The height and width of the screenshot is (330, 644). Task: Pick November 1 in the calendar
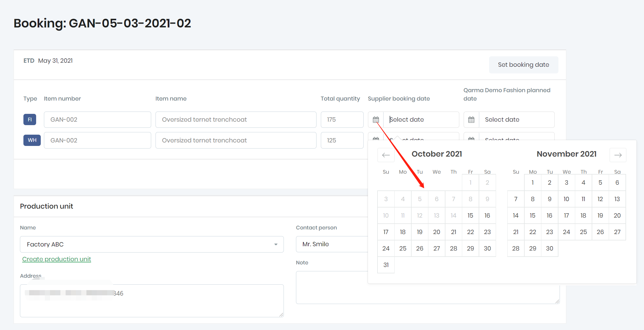pyautogui.click(x=532, y=183)
